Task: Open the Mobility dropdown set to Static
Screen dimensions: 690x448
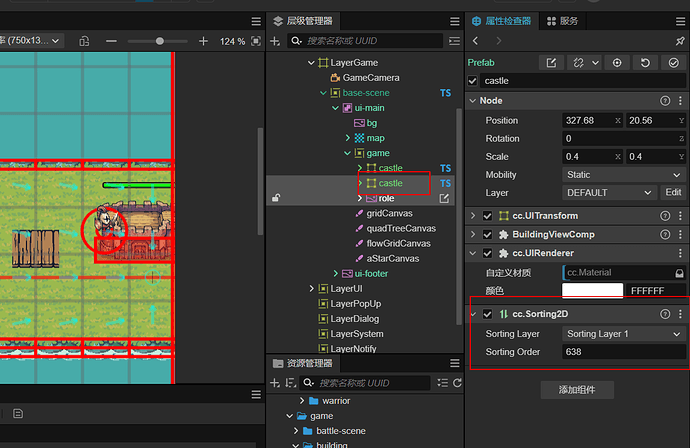Action: (624, 175)
